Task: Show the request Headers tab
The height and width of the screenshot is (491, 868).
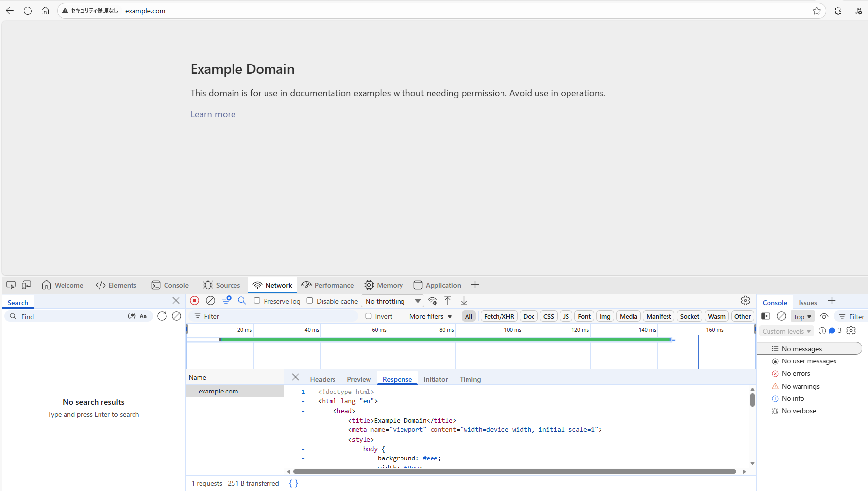Action: pyautogui.click(x=323, y=379)
